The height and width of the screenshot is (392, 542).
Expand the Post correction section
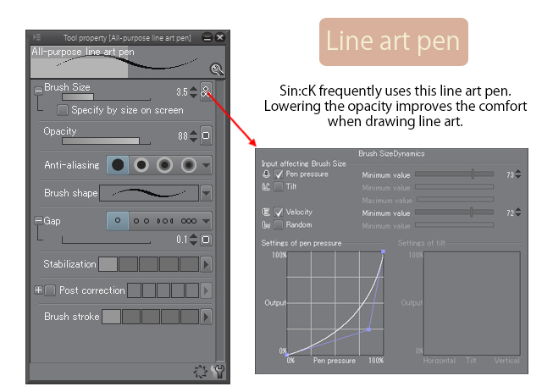38,290
